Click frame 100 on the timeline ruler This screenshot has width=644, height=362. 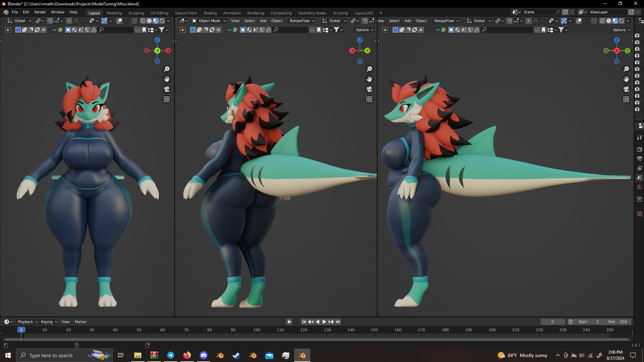click(x=257, y=330)
